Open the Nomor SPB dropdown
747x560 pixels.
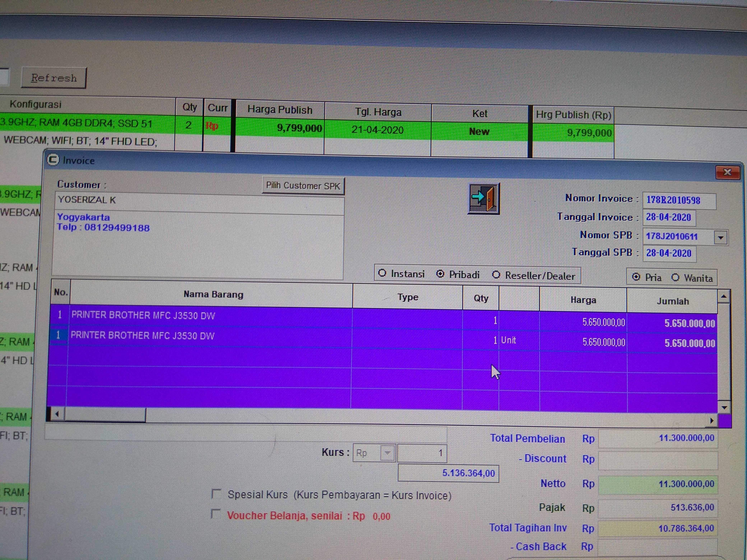click(720, 237)
